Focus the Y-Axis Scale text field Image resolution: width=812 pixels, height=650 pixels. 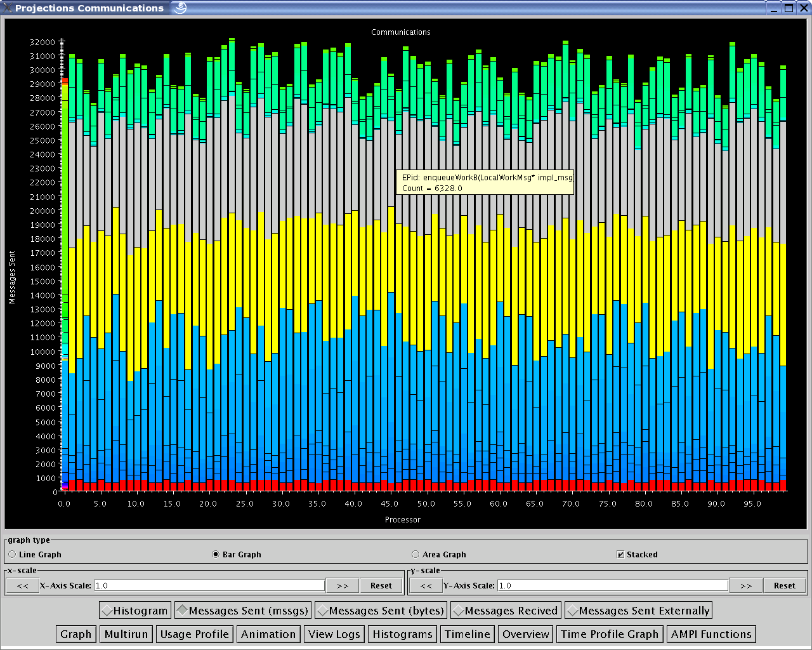tap(612, 585)
